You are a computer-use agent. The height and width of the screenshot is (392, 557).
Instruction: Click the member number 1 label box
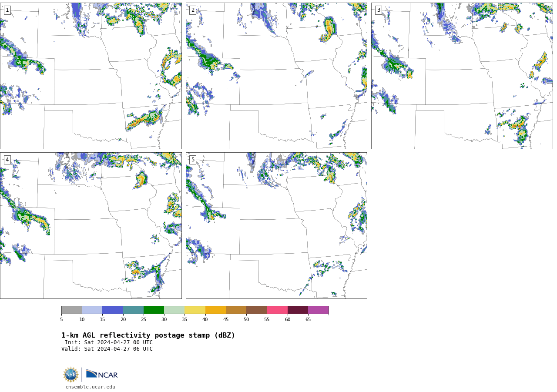7,10
